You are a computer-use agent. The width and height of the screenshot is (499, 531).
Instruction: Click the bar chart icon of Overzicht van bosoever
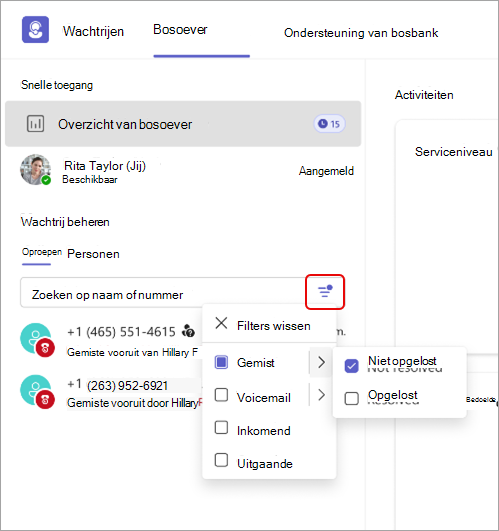(35, 124)
